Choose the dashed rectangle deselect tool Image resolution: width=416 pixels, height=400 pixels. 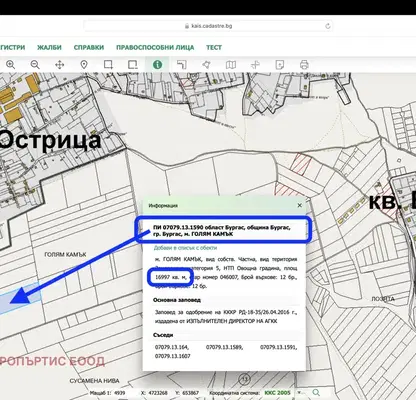coord(133,64)
